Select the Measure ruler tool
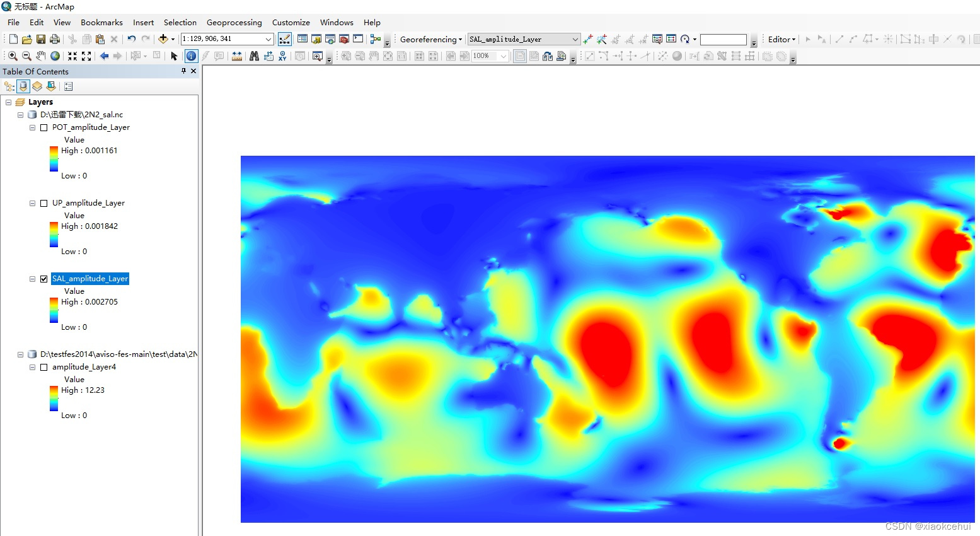980x536 pixels. pos(237,56)
